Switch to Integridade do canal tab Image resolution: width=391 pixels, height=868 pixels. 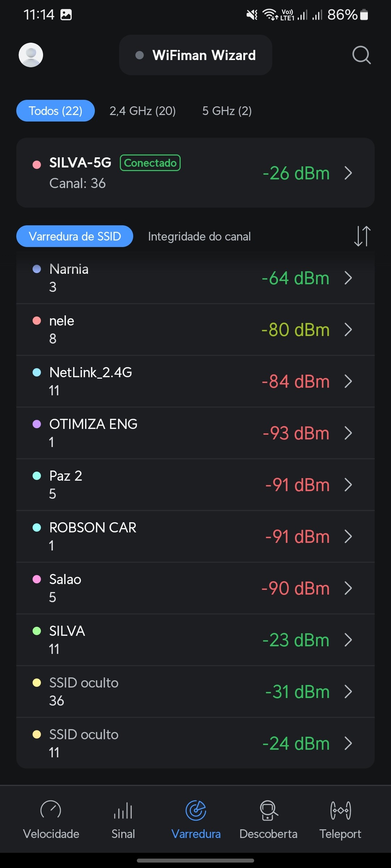pos(199,237)
